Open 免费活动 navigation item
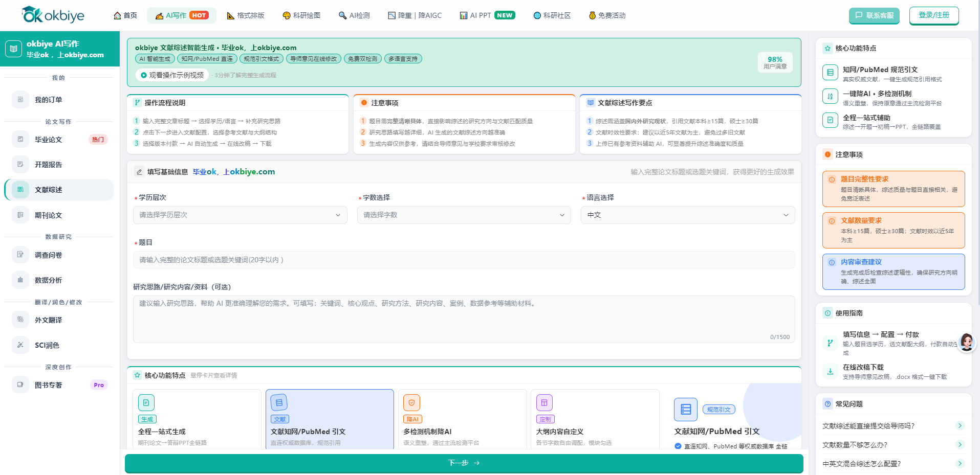Viewport: 980px width, 475px height. point(607,15)
